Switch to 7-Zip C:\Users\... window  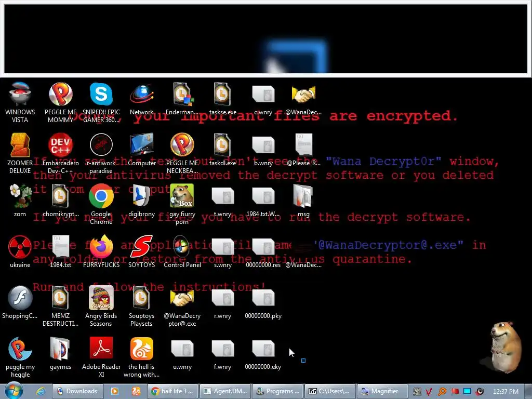[x=330, y=391]
